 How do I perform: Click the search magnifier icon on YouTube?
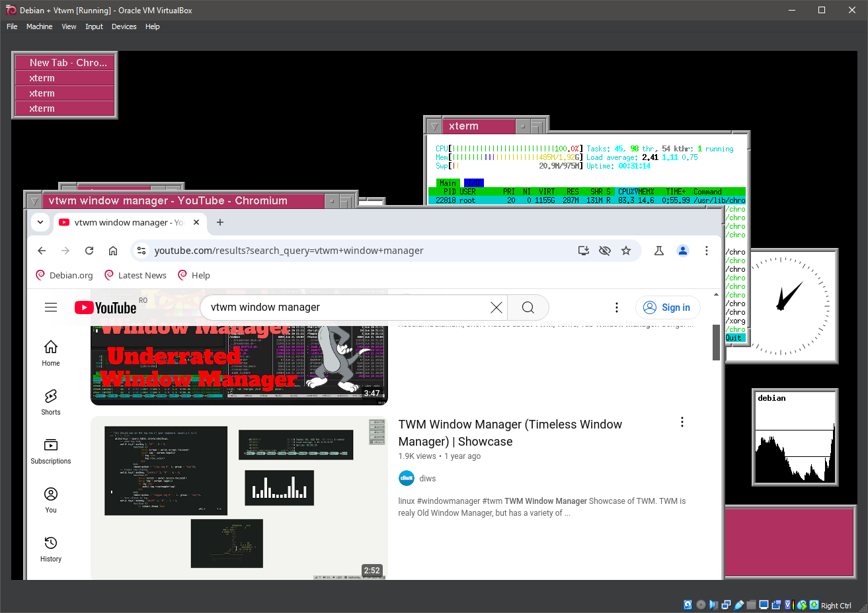(528, 307)
